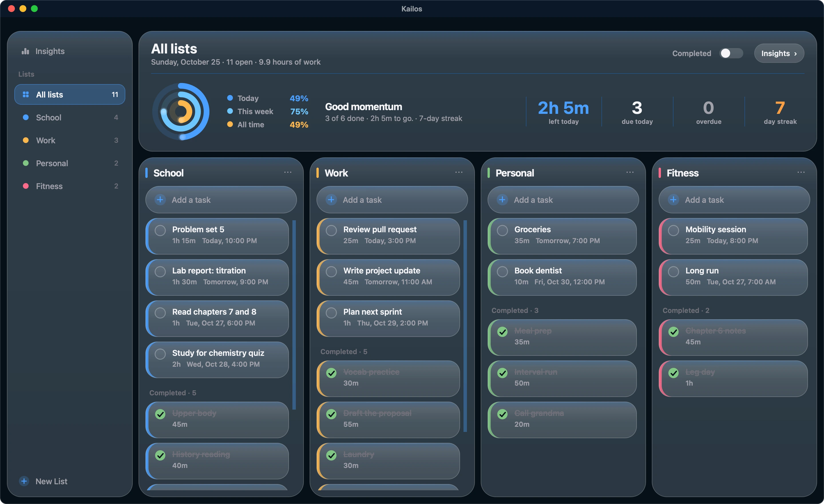Viewport: 824px width, 504px height.
Task: Click the orange dot beside Work in sidebar
Action: pyautogui.click(x=26, y=140)
